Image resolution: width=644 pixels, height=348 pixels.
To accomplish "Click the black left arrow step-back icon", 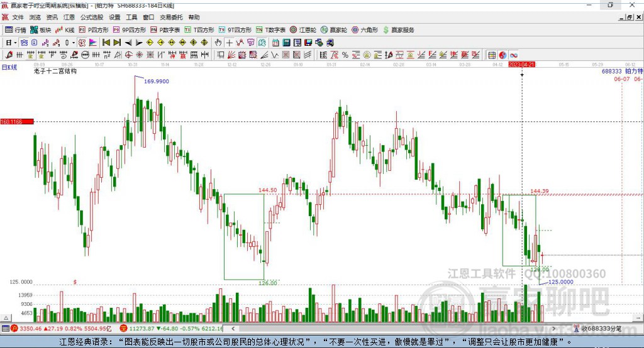I will coord(128,43).
